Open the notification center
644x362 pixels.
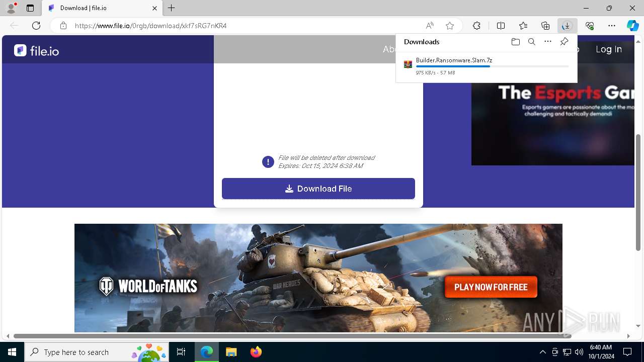(x=627, y=352)
